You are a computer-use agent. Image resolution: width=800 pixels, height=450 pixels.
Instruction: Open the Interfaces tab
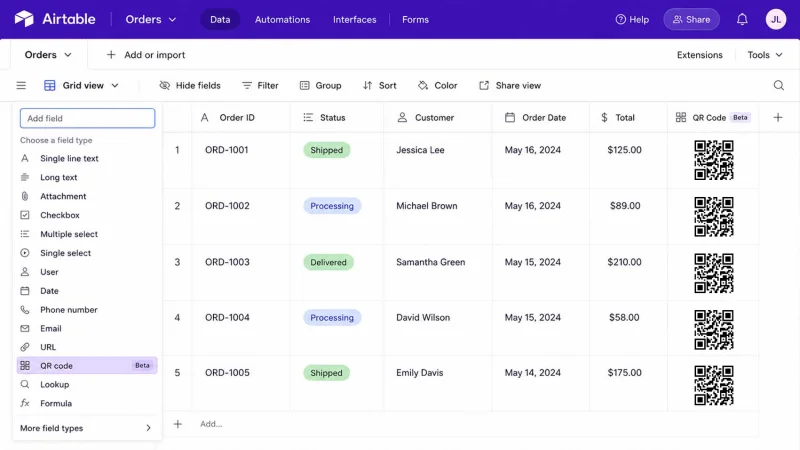pyautogui.click(x=355, y=19)
